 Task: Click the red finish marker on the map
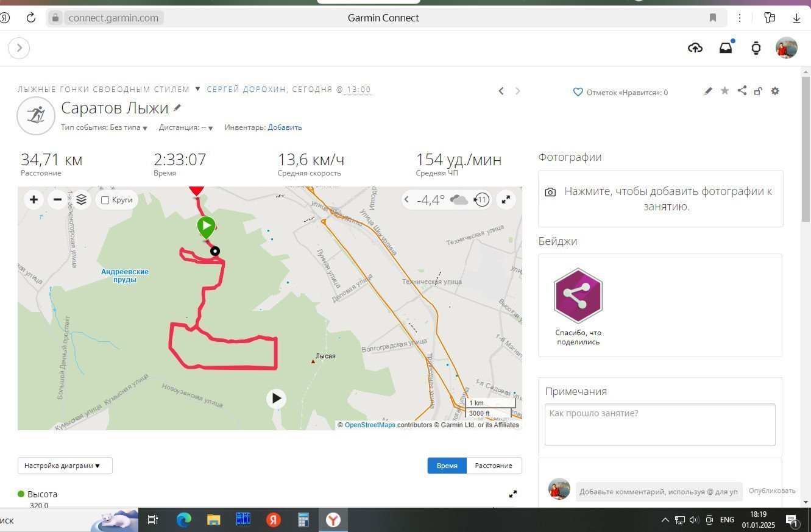tap(196, 190)
